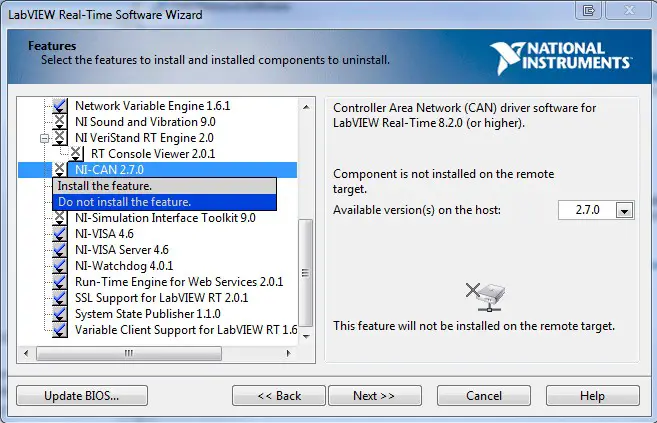Click the feature list scroll-up arrow
The height and width of the screenshot is (423, 657).
coord(306,107)
